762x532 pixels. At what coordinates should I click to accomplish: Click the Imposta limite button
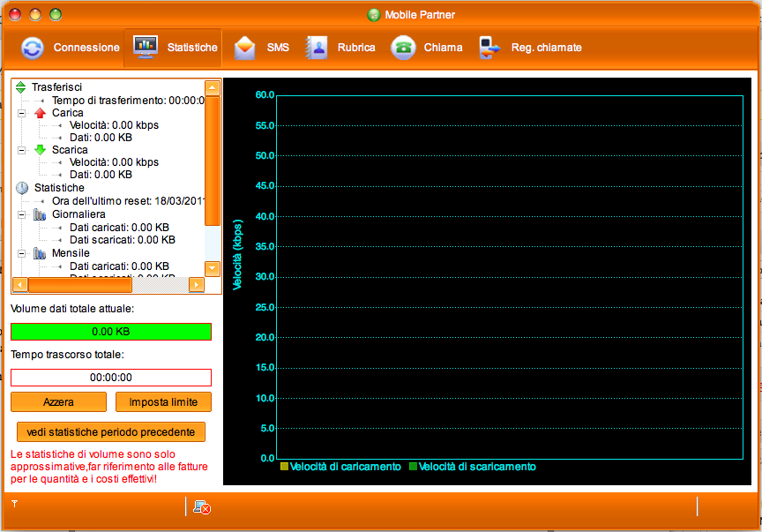pos(163,402)
